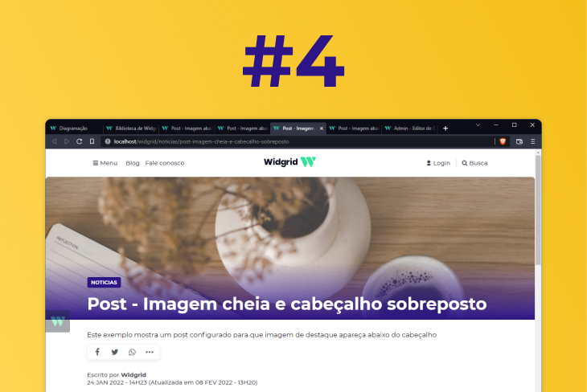Expand the tab search chevron
Image resolution: width=587 pixels, height=392 pixels.
[478, 125]
